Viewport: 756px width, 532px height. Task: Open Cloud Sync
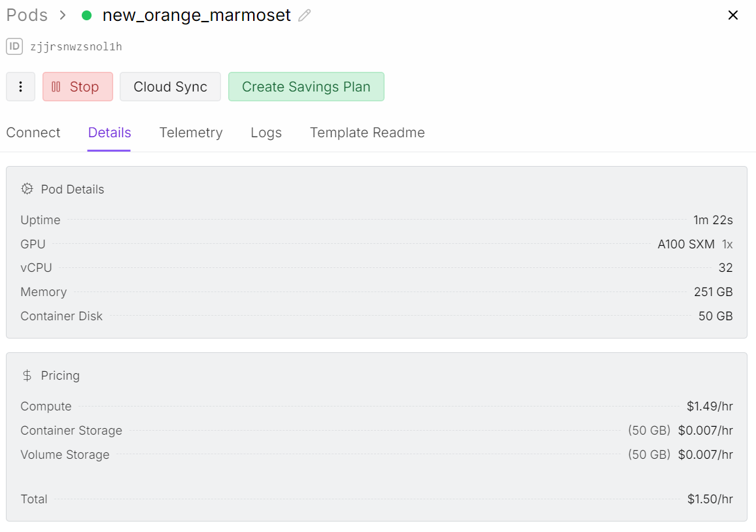(x=170, y=87)
